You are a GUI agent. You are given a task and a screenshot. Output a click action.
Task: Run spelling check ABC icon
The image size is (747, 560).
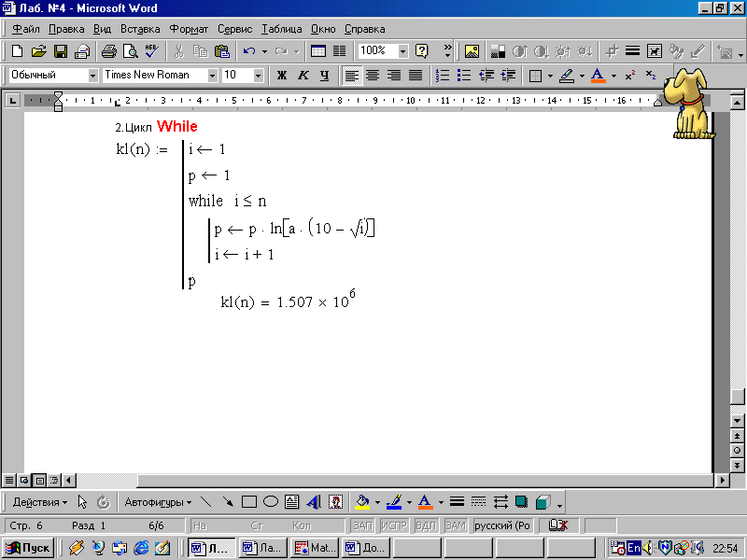[x=152, y=51]
